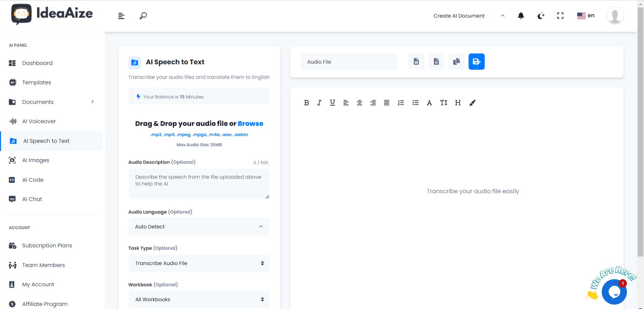The height and width of the screenshot is (309, 644).
Task: Open the Task Type selector
Action: [199, 263]
